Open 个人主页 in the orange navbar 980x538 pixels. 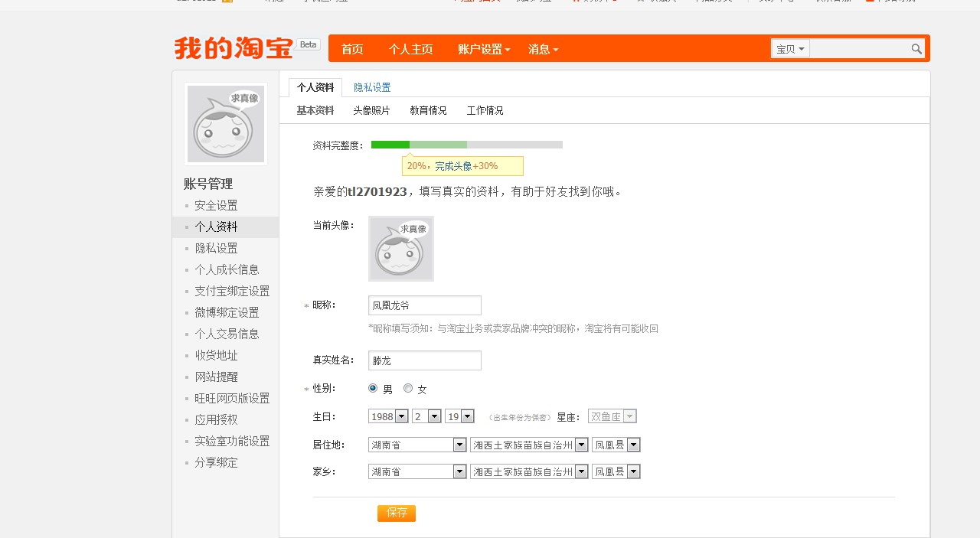pyautogui.click(x=410, y=49)
